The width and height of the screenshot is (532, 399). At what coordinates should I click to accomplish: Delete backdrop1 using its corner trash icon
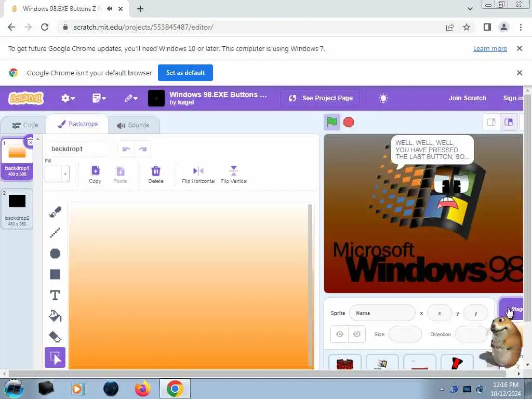click(30, 141)
